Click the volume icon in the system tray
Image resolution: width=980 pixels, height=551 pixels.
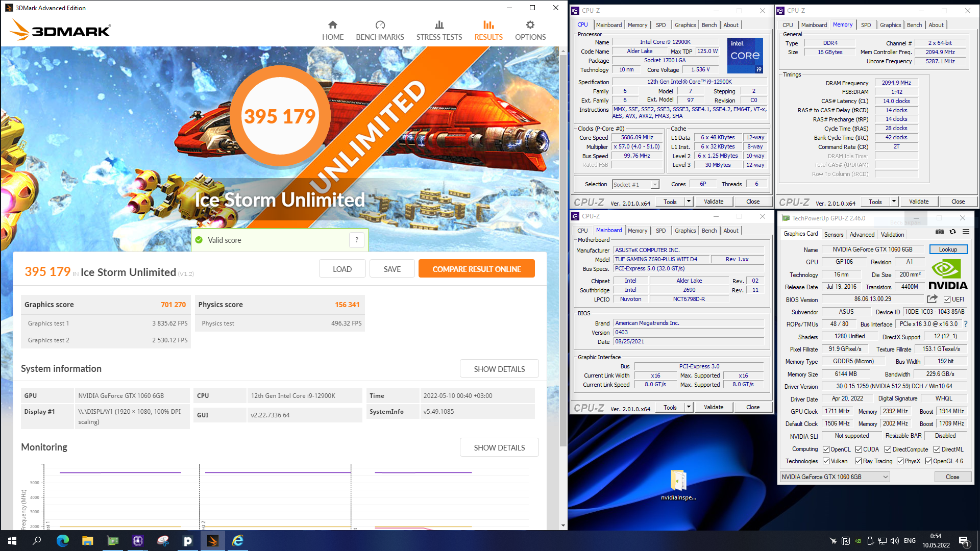click(x=894, y=541)
